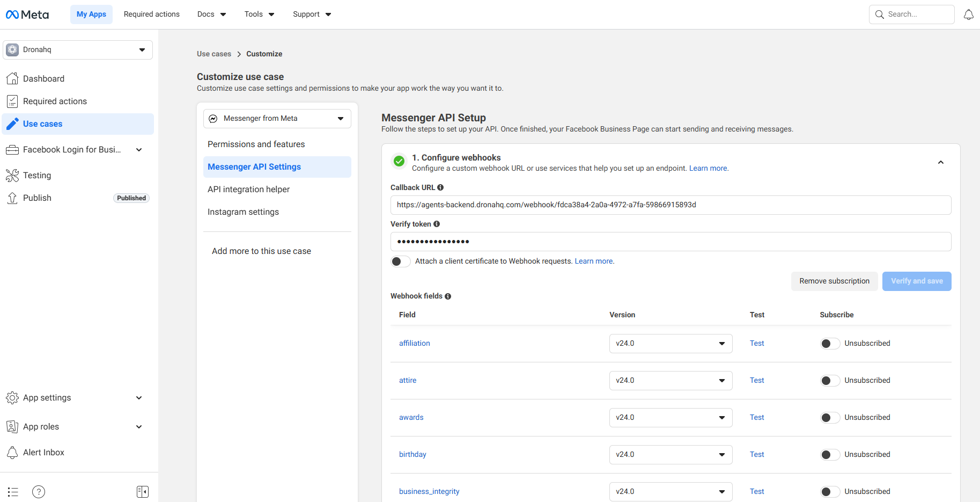
Task: Subscribe to the affiliation webhook field
Action: coord(830,343)
